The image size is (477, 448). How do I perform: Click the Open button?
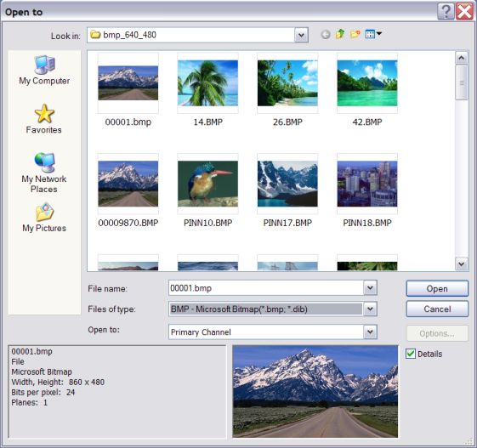(437, 288)
